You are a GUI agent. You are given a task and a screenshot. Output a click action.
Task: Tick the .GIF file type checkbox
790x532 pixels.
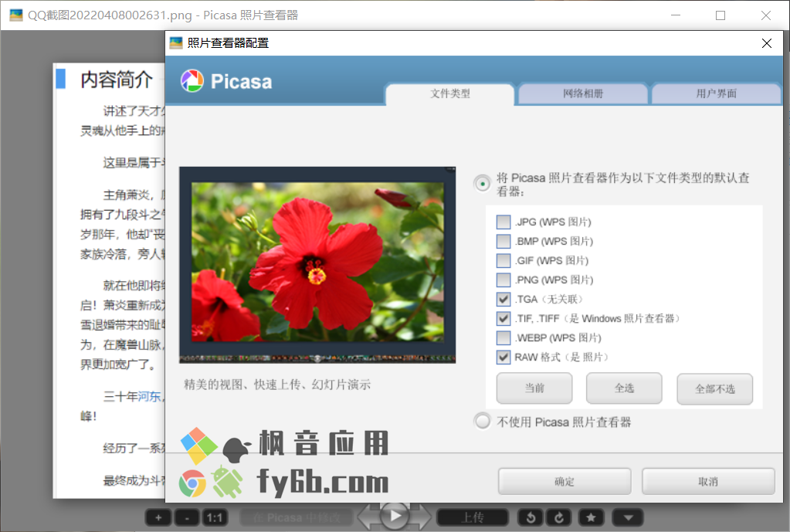tap(503, 260)
